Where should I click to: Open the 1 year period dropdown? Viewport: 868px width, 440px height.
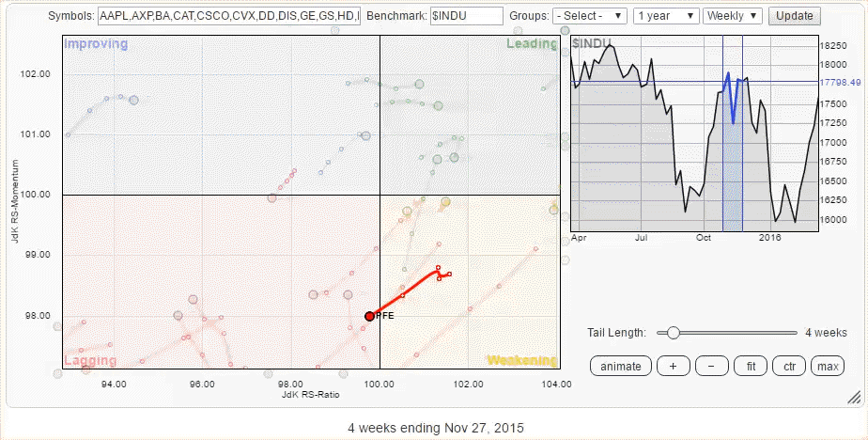(666, 16)
